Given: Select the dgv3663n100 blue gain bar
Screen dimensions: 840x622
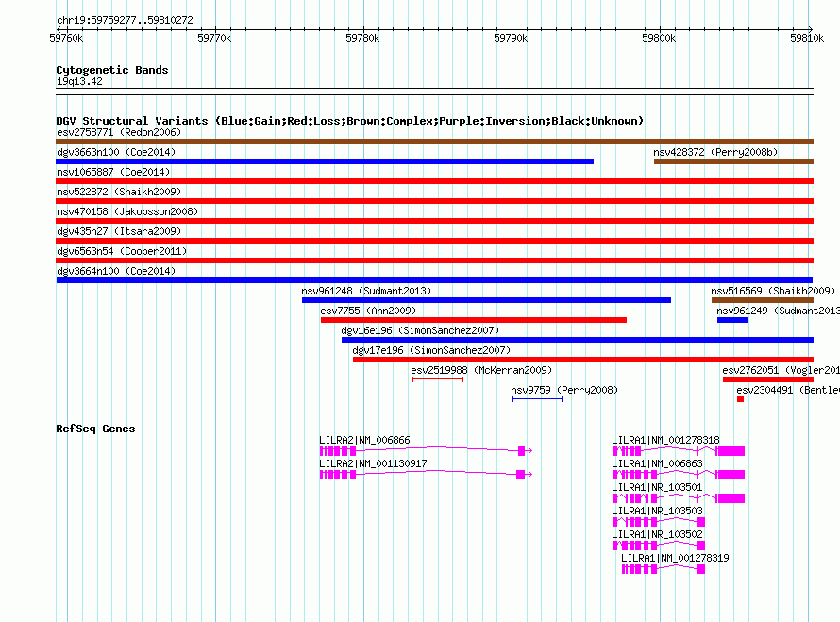Looking at the screenshot, I should point(325,161).
